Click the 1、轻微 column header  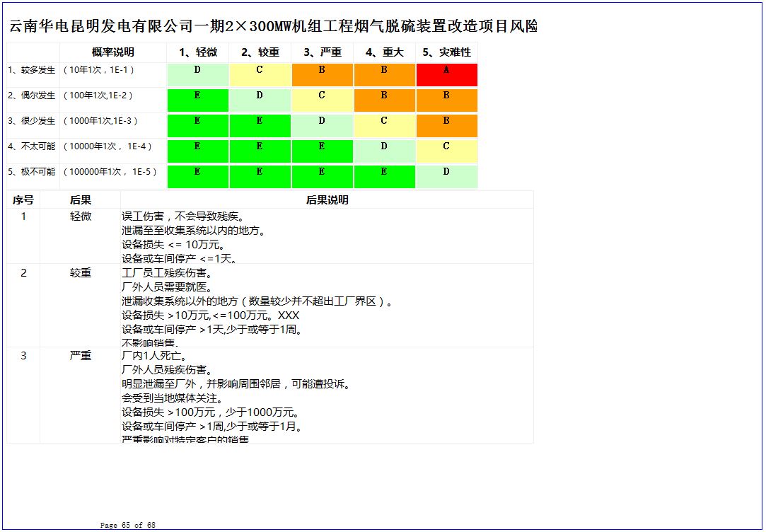point(198,52)
